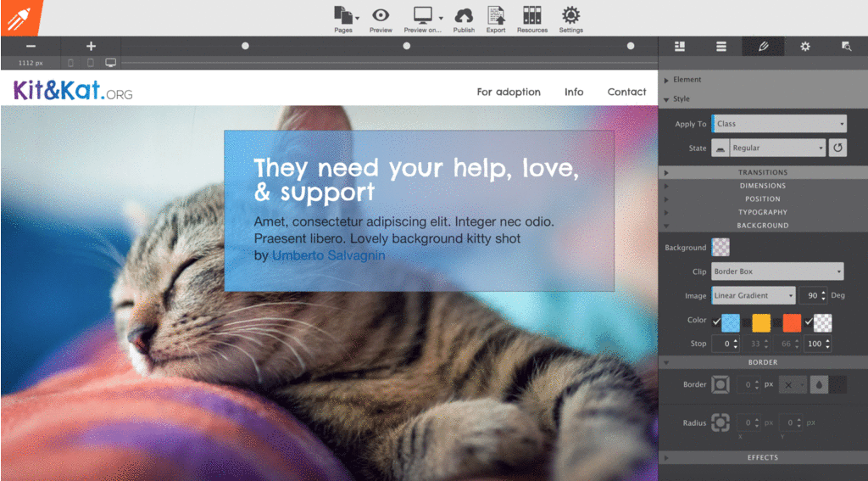
Task: Publish the site with the cloud icon
Action: (x=464, y=15)
